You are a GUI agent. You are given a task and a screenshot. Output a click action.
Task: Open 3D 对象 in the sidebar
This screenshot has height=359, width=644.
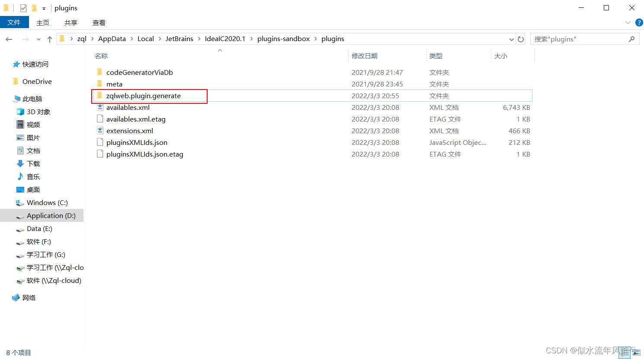coord(38,112)
